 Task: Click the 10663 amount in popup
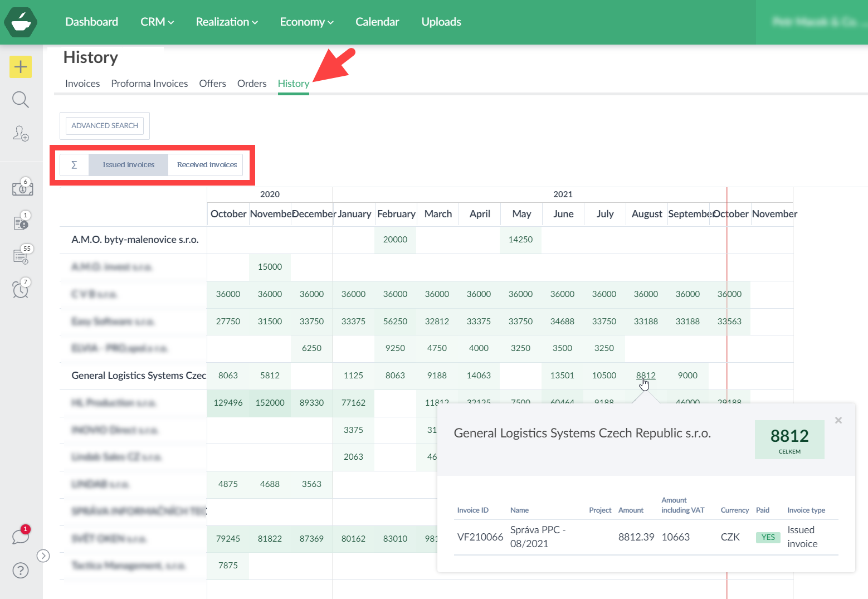pos(675,537)
